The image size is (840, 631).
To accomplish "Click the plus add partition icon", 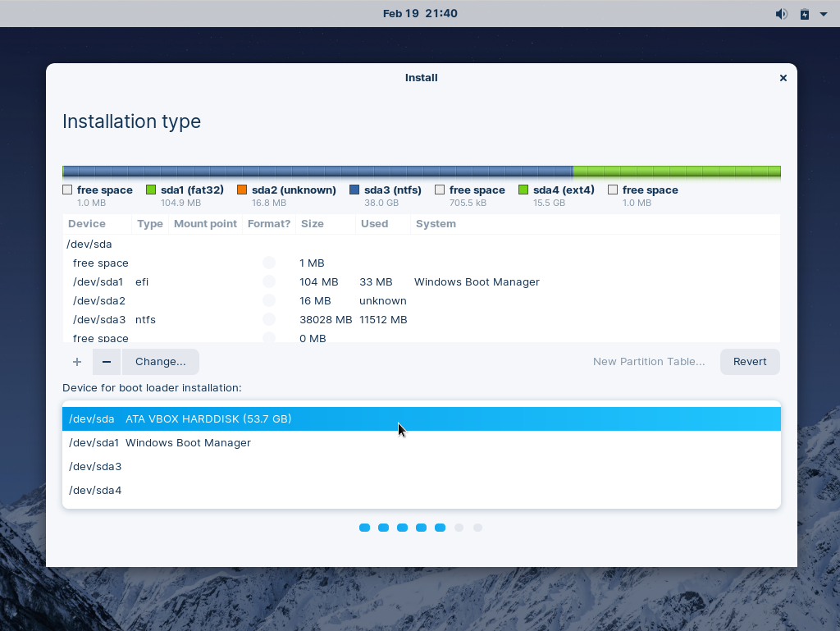I will [x=77, y=362].
